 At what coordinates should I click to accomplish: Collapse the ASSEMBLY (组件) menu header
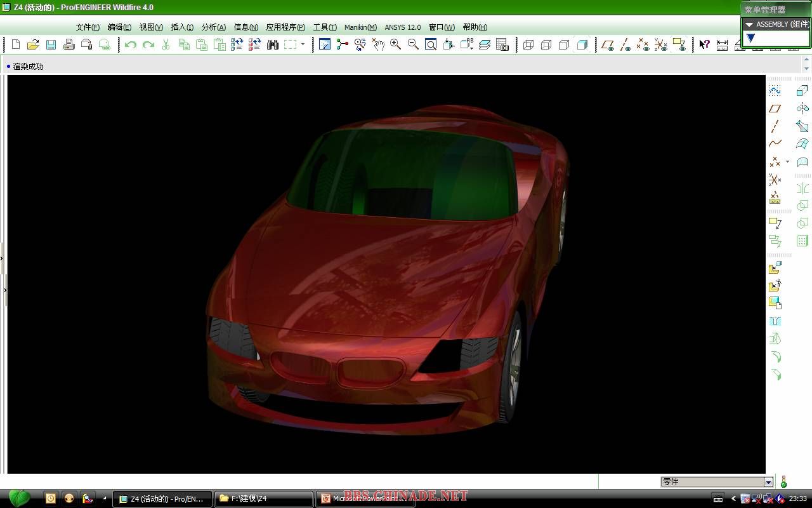[x=776, y=24]
